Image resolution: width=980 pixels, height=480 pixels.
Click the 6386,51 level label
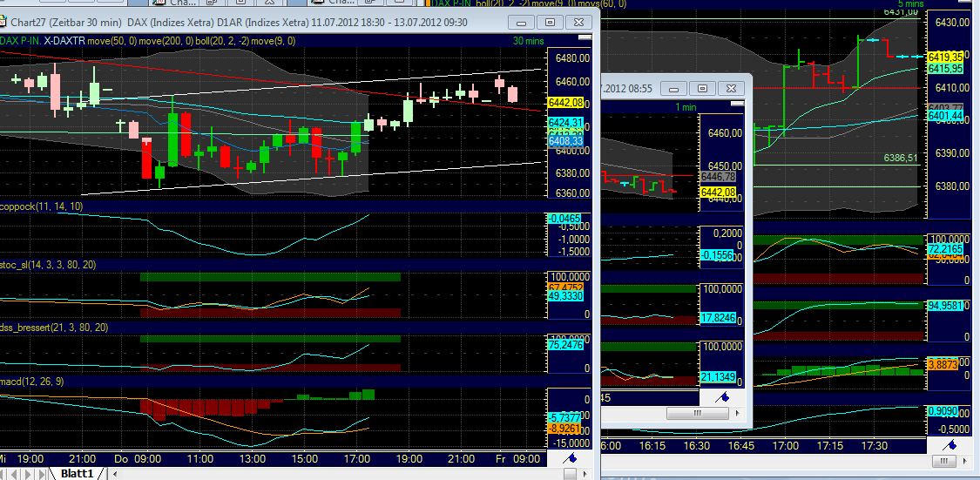tap(901, 159)
